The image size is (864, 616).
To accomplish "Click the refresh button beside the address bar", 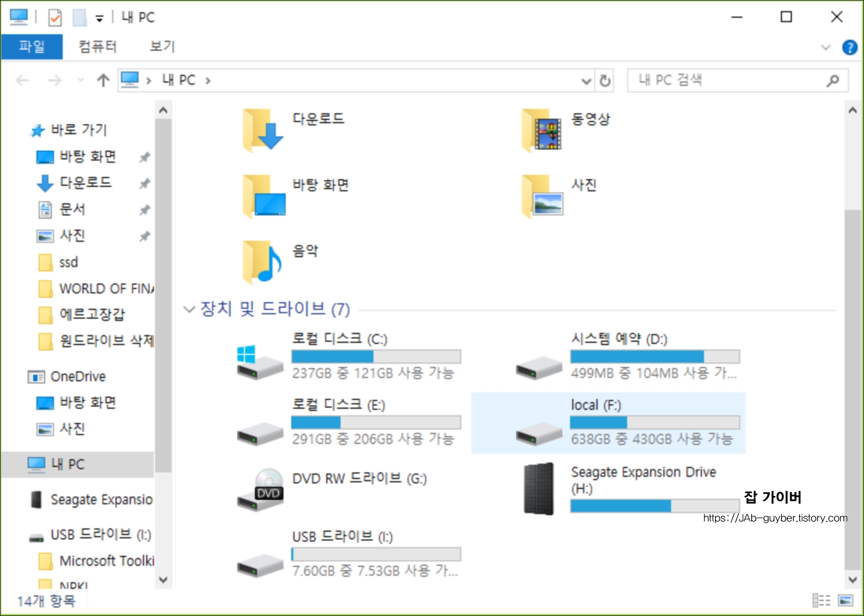I will tap(605, 80).
